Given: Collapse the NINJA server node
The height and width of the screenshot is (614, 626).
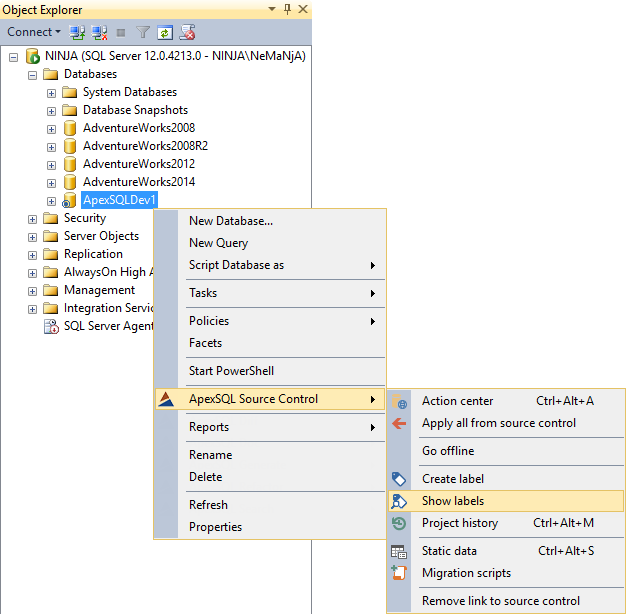Looking at the screenshot, I should pyautogui.click(x=14, y=57).
